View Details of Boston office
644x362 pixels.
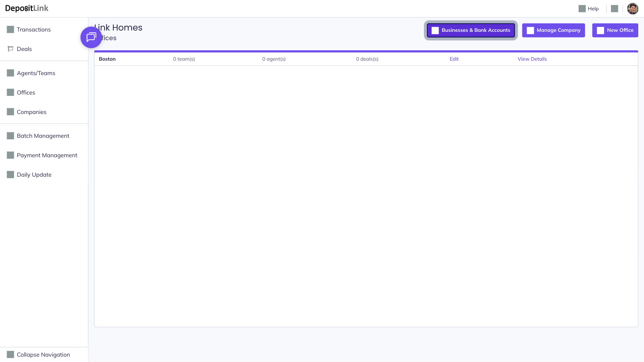532,59
